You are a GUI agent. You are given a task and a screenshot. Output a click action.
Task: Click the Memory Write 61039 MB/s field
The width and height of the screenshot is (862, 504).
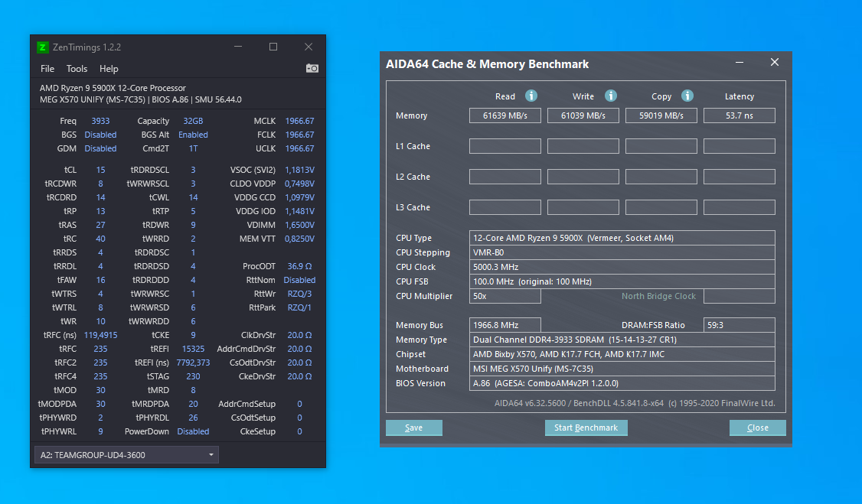point(583,115)
